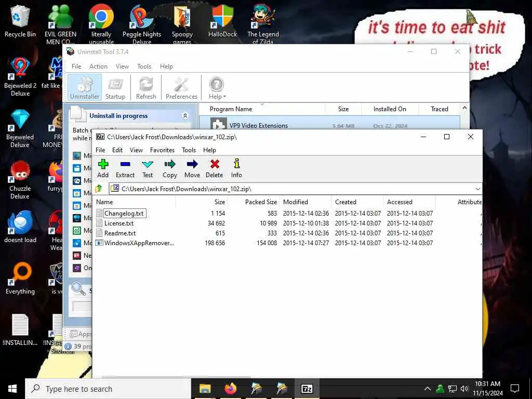Select the EVIL GREEN MEN desktop shortcut
Image resolution: width=532 pixels, height=399 pixels.
click(x=60, y=24)
